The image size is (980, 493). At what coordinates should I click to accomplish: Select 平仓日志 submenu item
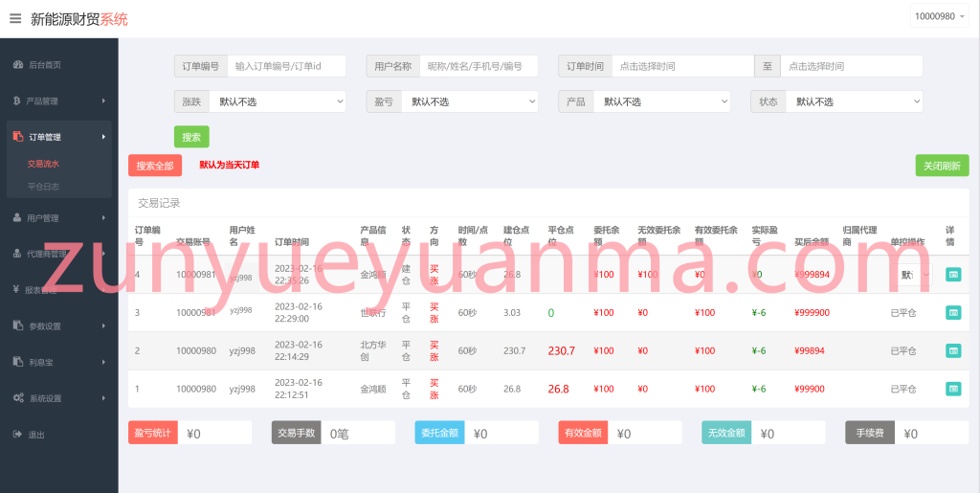[x=43, y=187]
